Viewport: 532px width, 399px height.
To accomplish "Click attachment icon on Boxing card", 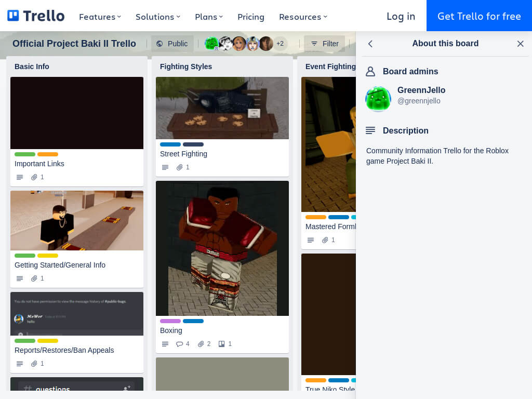I will click(201, 344).
